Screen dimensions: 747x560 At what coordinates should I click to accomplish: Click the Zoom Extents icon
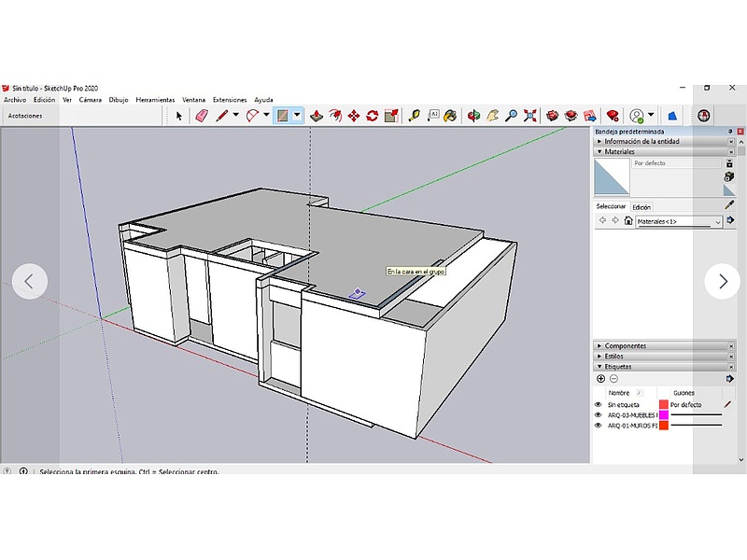[x=530, y=116]
